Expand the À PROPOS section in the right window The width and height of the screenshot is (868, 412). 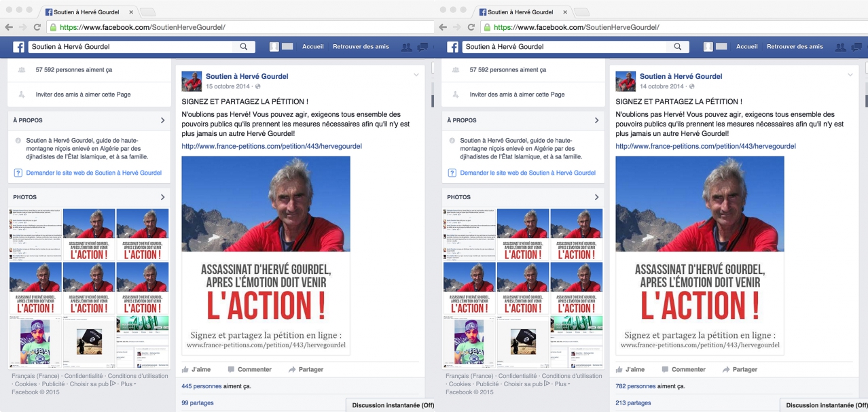click(x=596, y=120)
